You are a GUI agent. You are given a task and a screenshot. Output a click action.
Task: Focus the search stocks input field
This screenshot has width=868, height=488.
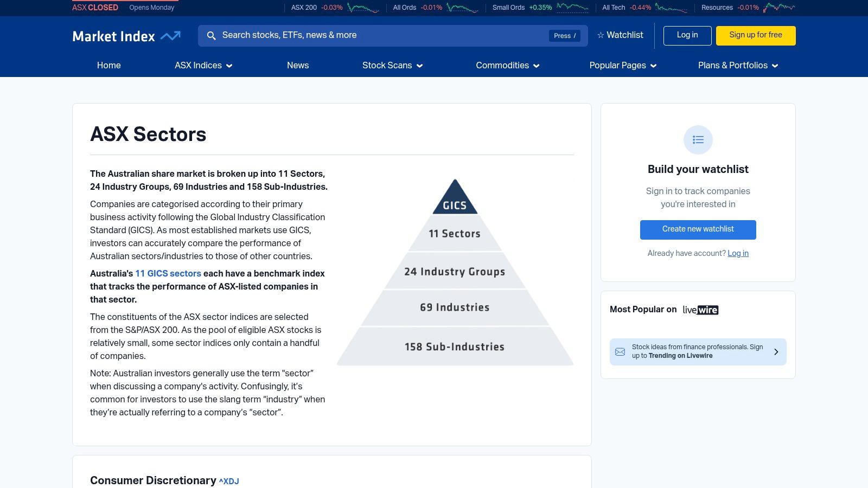tap(393, 36)
